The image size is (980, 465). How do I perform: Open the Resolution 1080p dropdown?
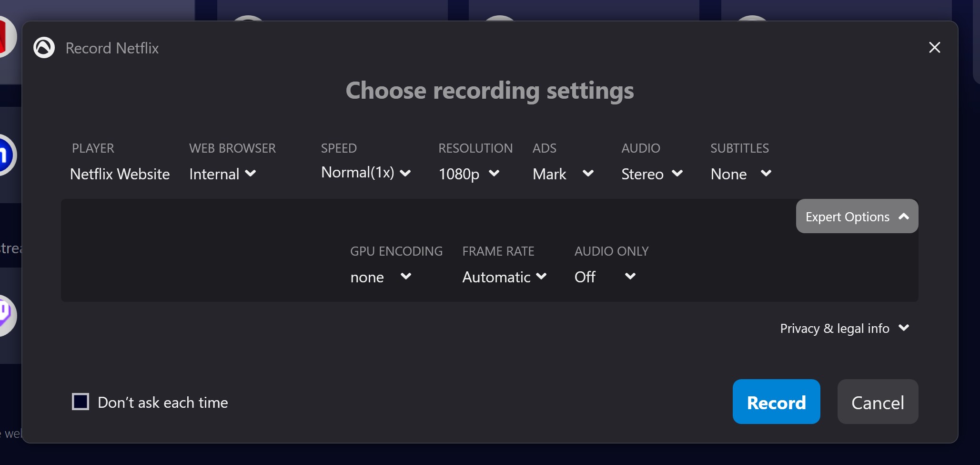pos(469,174)
